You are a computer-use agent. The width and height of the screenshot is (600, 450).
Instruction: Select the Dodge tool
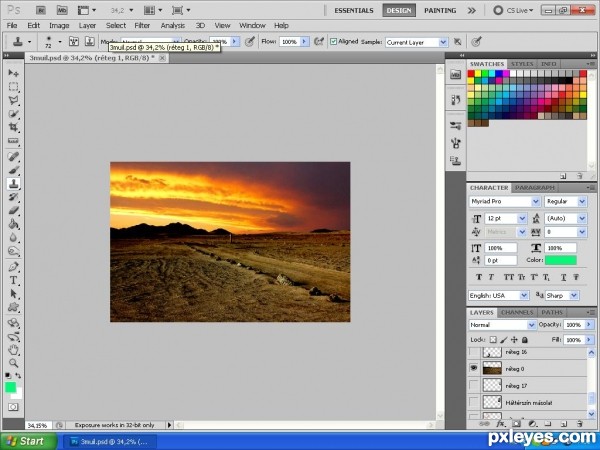click(x=13, y=251)
